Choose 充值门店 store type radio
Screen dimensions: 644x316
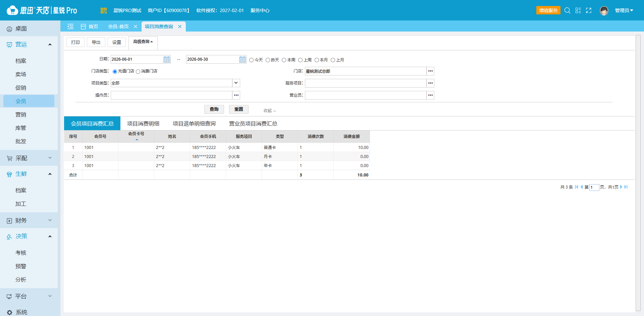click(x=115, y=71)
